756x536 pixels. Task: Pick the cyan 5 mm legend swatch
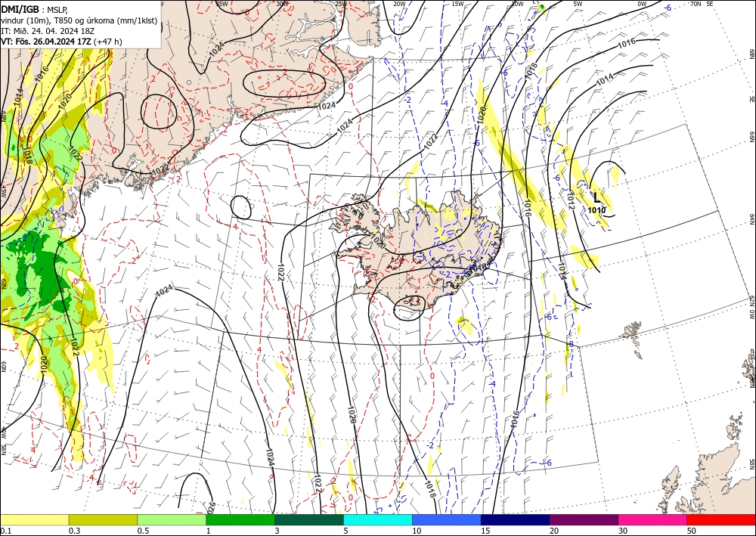click(378, 519)
